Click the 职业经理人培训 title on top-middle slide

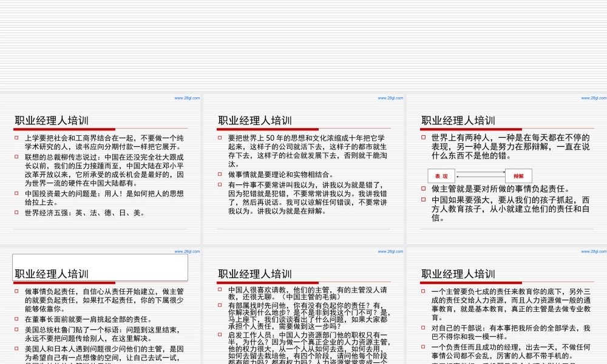pyautogui.click(x=254, y=120)
